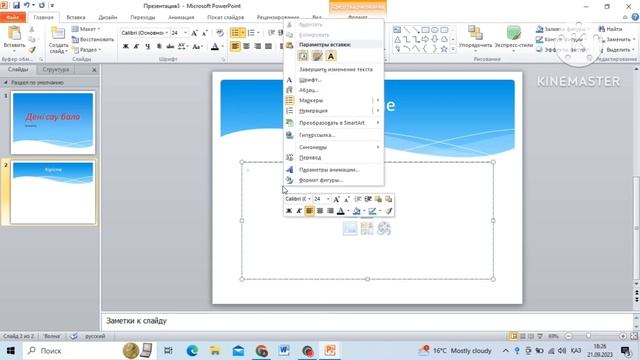Viewport: 640px width, 360px height.
Task: Click the Заметки к слайду notes field
Action: (367, 321)
